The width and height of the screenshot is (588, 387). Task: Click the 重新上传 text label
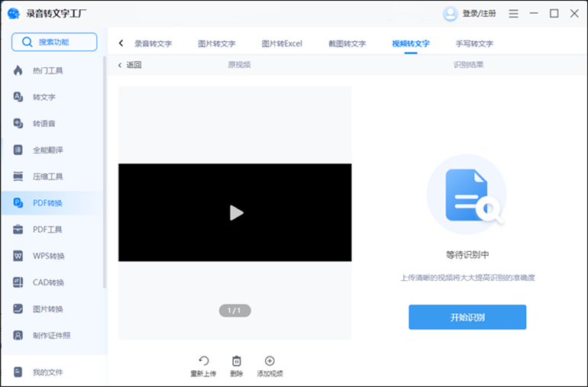203,373
